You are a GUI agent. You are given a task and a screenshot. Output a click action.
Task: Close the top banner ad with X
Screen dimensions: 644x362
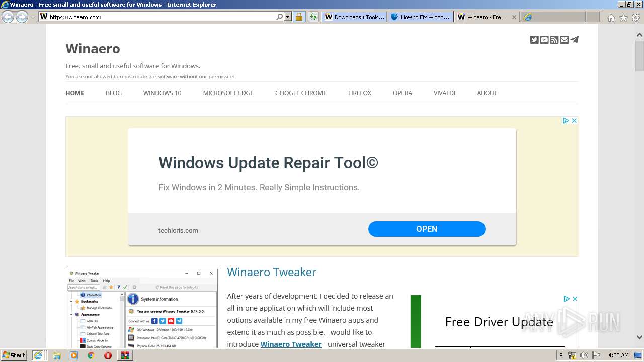point(574,121)
